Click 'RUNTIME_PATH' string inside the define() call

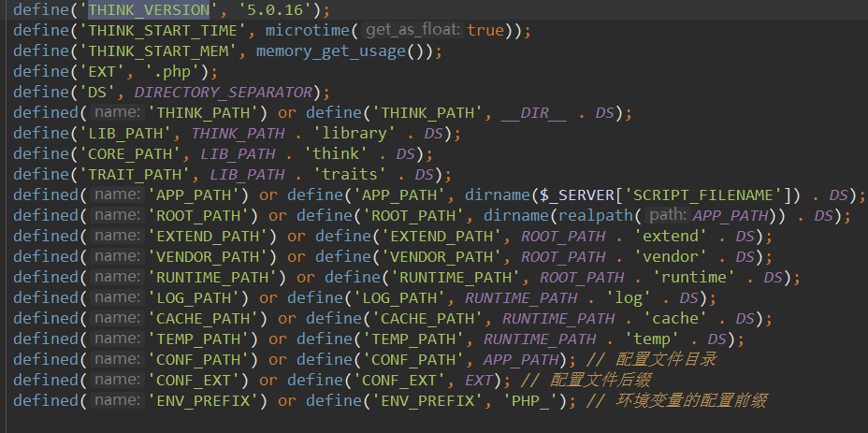(x=456, y=278)
